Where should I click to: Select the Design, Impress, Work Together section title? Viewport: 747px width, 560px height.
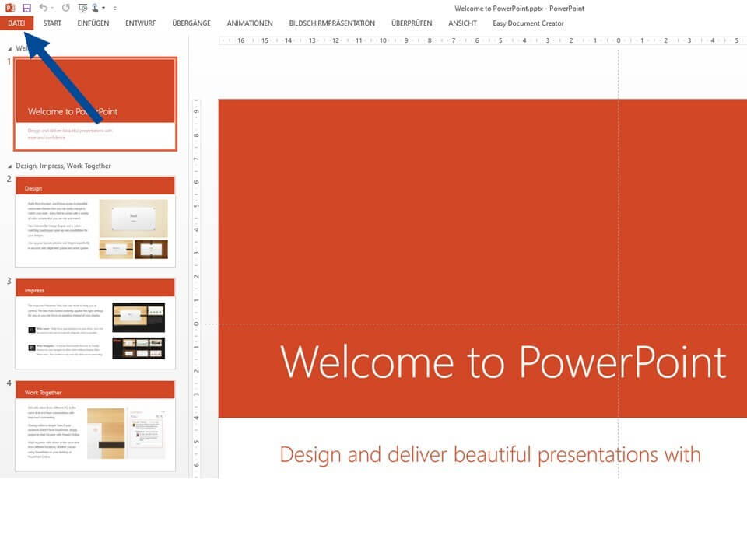coord(63,166)
